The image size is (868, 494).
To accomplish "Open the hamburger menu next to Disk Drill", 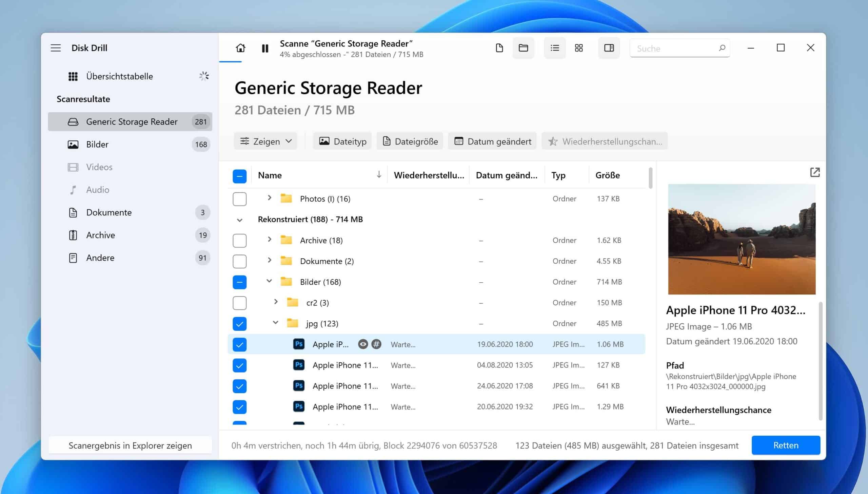I will [x=56, y=48].
